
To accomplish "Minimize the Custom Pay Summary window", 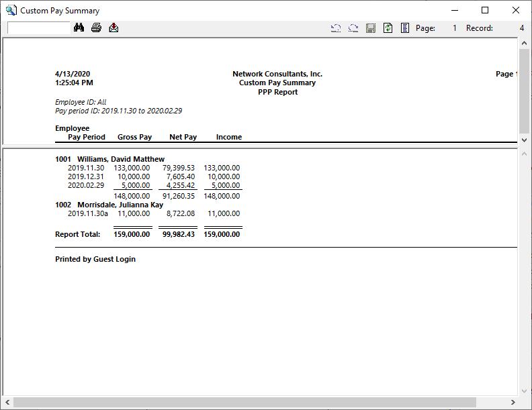I will (x=455, y=11).
